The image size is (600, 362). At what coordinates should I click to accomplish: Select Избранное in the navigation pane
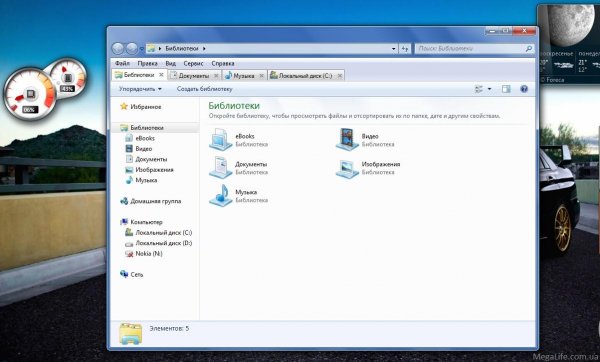click(x=141, y=106)
